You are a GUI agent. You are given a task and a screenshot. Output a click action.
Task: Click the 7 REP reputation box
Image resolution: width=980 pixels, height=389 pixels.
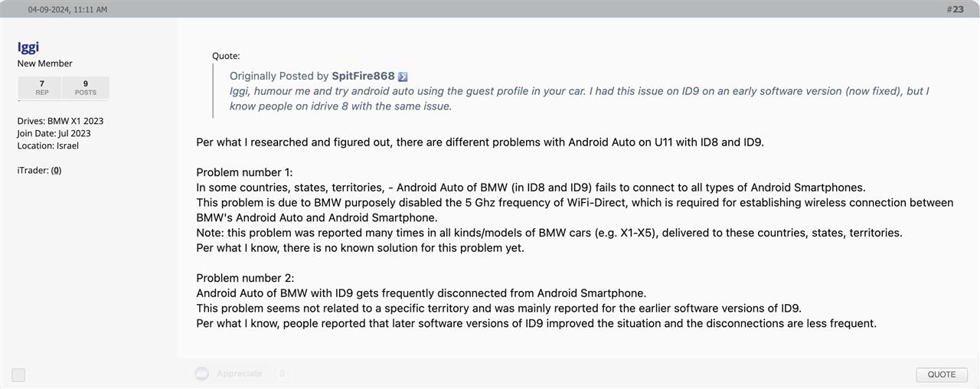(41, 87)
